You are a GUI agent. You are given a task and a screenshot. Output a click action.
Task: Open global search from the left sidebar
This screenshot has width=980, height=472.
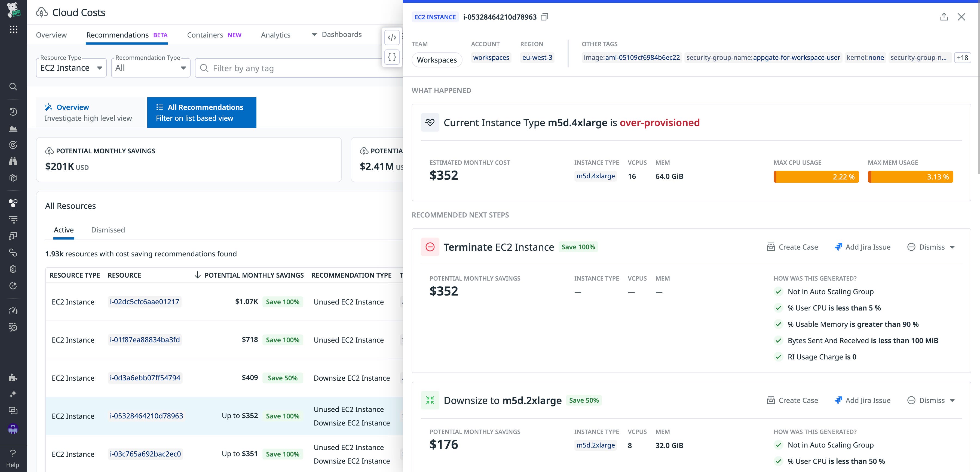[x=13, y=87]
